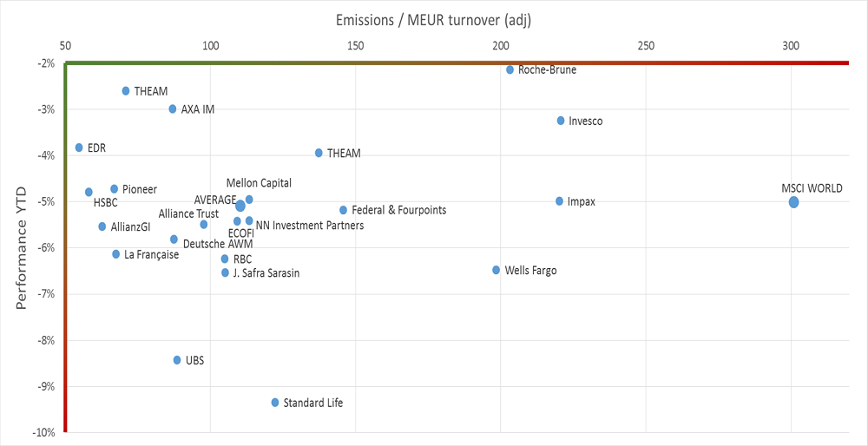
Task: Select the 'J. Safra Sarasin' label
Action: pyautogui.click(x=266, y=272)
